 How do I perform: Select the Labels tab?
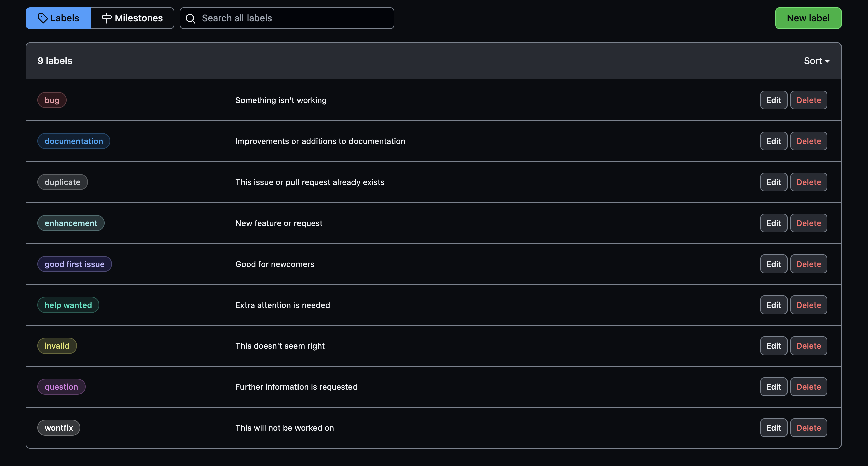click(x=58, y=18)
